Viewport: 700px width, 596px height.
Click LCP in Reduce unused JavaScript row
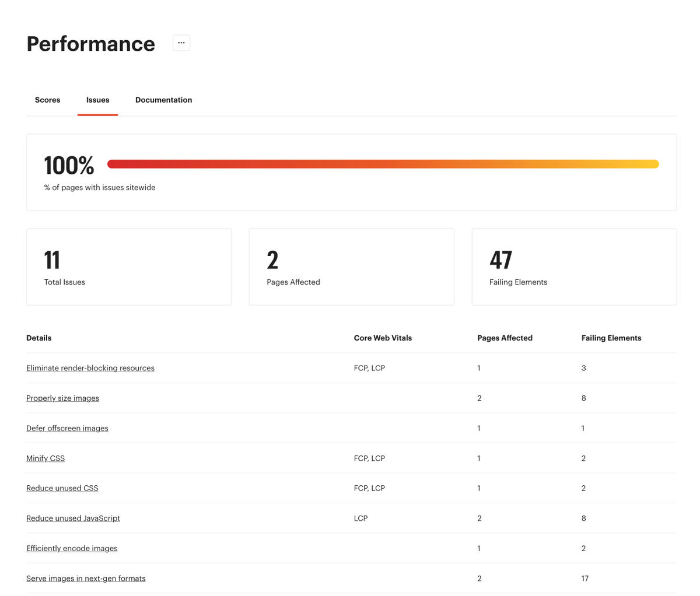(360, 518)
